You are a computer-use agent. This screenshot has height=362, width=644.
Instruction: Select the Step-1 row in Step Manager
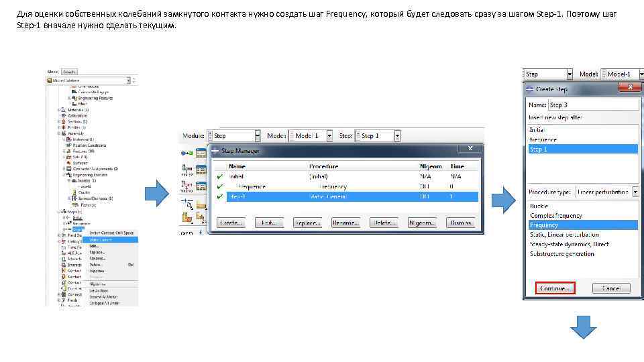point(352,196)
